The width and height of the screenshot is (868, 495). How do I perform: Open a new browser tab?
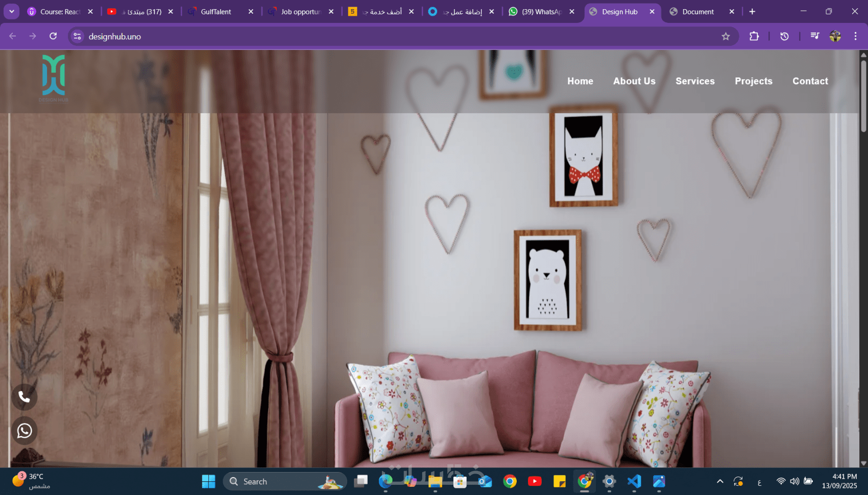coord(752,11)
